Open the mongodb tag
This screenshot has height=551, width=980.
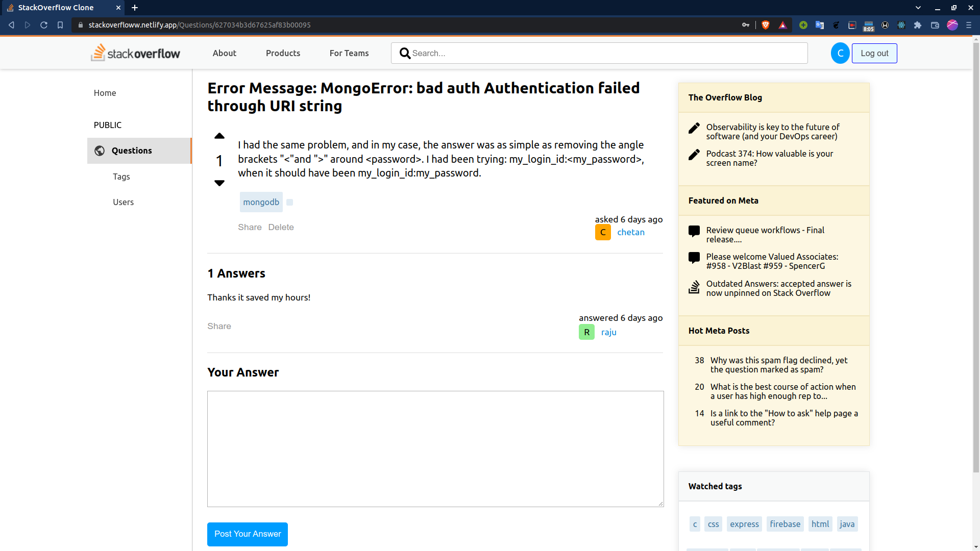click(x=261, y=202)
